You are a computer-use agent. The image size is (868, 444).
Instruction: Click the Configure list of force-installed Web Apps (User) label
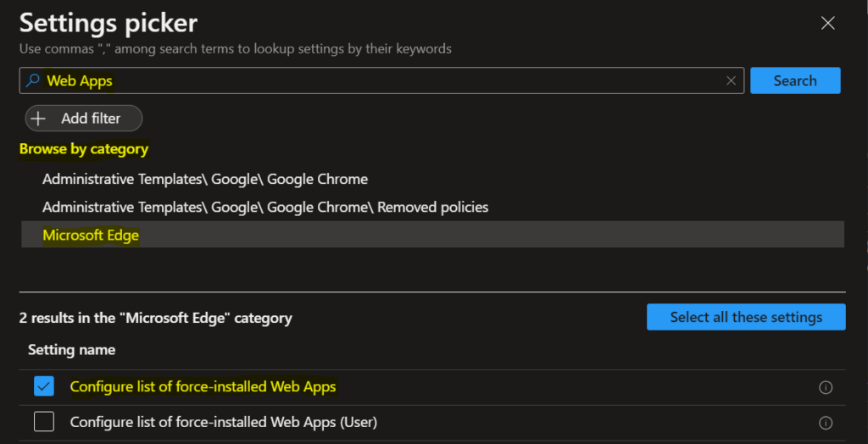point(224,423)
